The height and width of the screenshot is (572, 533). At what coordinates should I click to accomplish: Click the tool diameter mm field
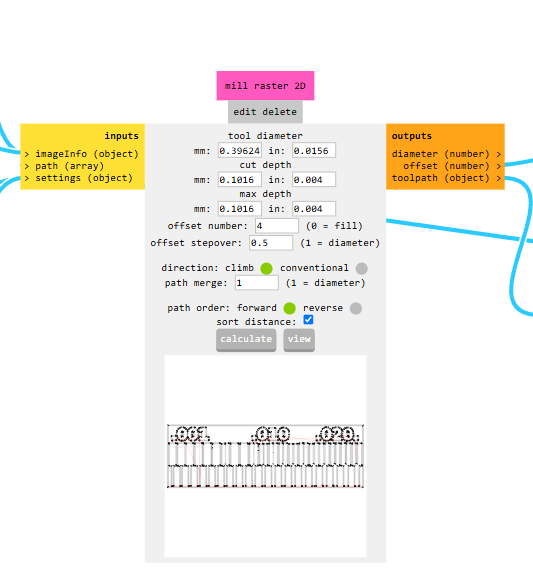(240, 151)
